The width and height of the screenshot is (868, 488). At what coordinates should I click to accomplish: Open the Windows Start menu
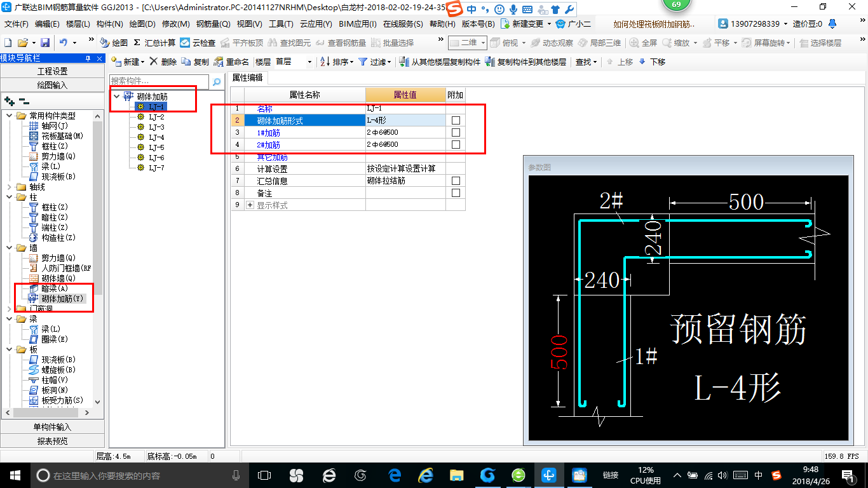pyautogui.click(x=15, y=475)
